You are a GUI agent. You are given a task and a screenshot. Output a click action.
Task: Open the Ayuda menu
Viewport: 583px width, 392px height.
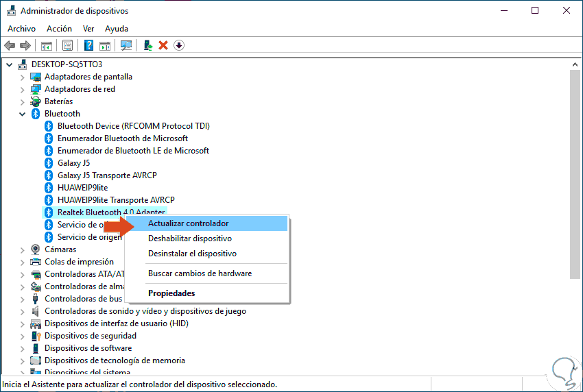117,29
